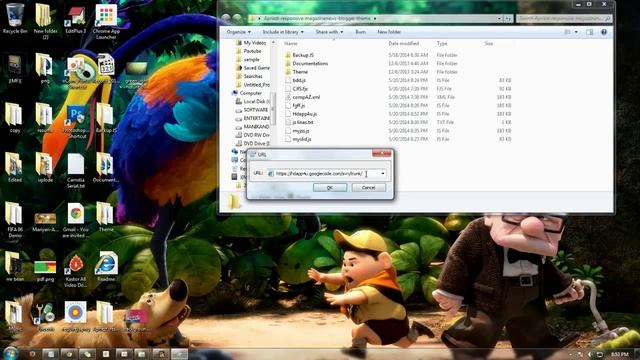Screen dimensions: 640x360
Task: Select My Videos in navigation pane
Action: 254,43
